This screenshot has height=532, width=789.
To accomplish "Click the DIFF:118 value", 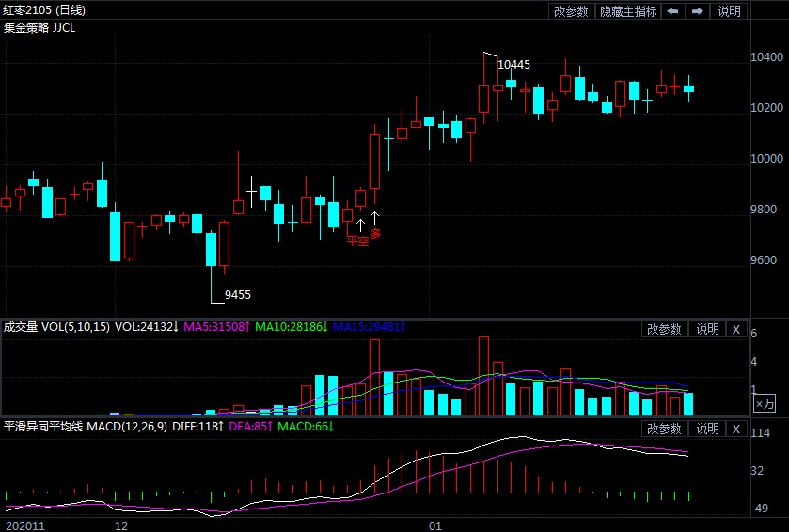I will click(x=197, y=427).
